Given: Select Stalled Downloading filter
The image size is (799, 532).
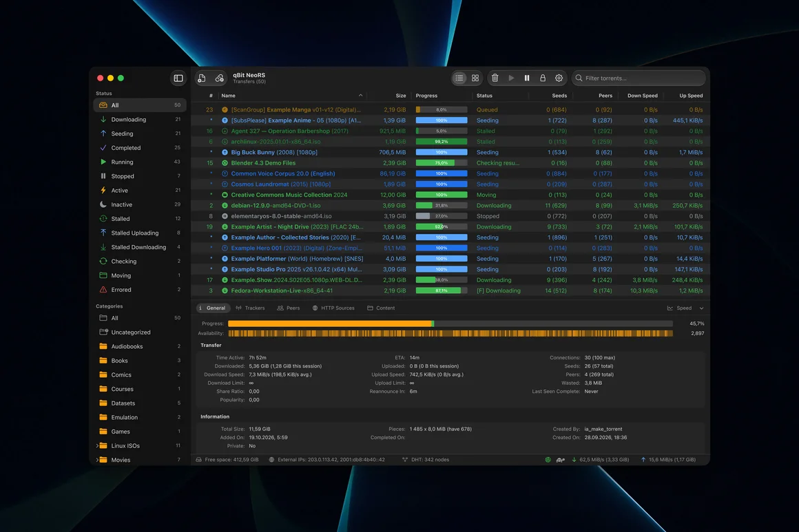Looking at the screenshot, I should (x=140, y=247).
